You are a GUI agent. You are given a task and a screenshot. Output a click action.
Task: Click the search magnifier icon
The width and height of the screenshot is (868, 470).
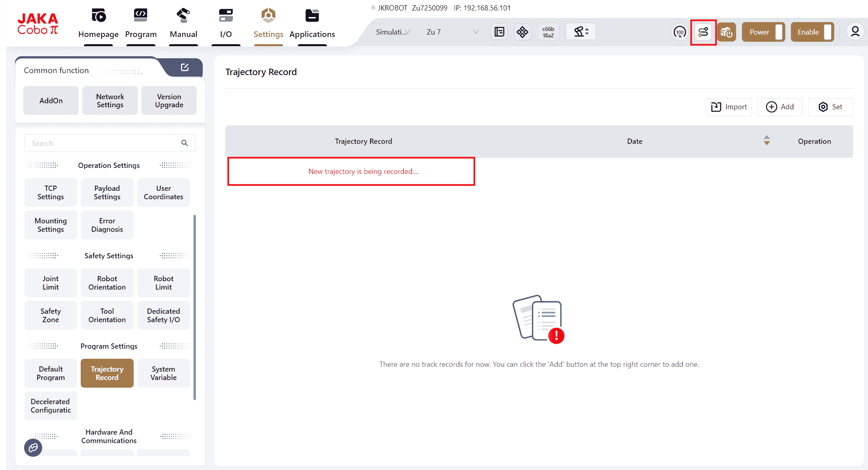[185, 143]
